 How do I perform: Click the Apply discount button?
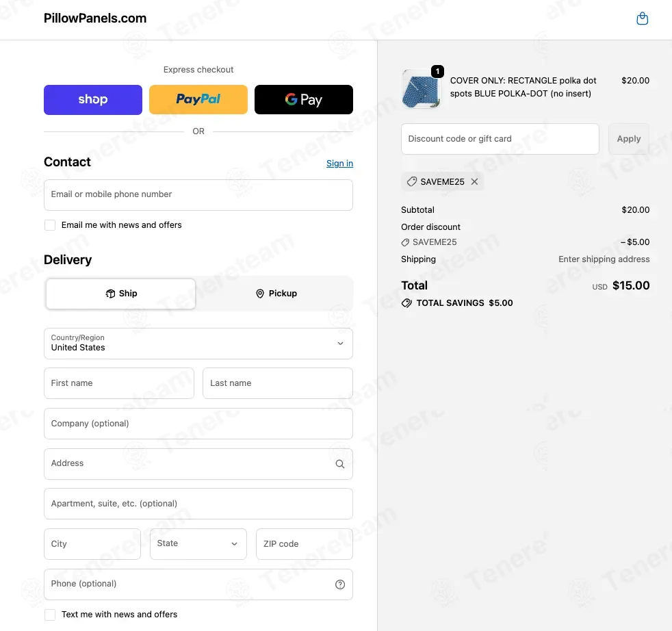[629, 139]
